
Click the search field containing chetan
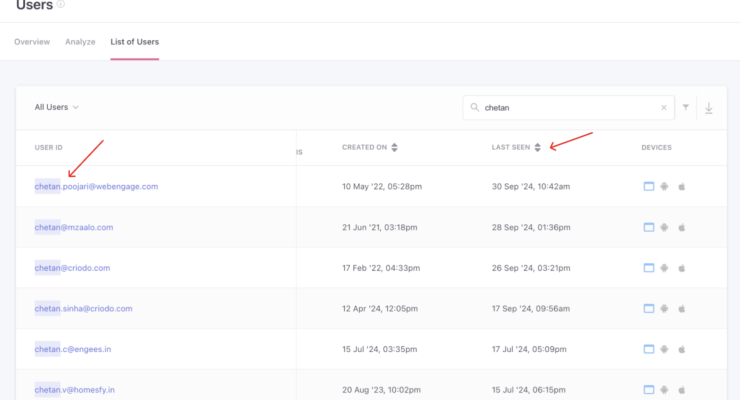point(565,108)
